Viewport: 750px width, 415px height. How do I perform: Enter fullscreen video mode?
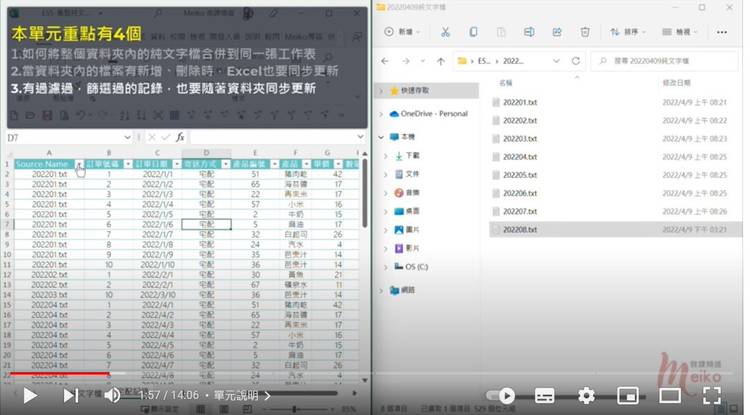tap(712, 395)
